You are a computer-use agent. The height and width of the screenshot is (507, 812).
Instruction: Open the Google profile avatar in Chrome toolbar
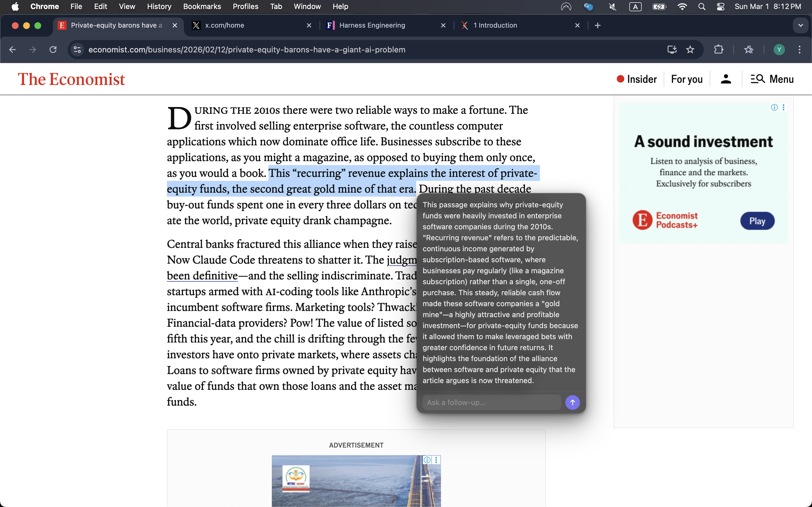pyautogui.click(x=779, y=50)
